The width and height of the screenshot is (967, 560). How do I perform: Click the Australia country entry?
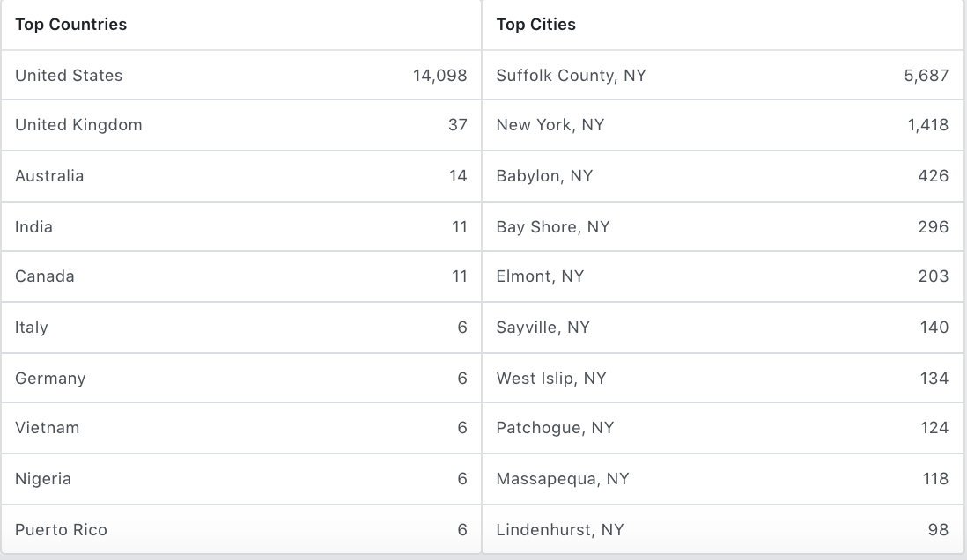(49, 176)
